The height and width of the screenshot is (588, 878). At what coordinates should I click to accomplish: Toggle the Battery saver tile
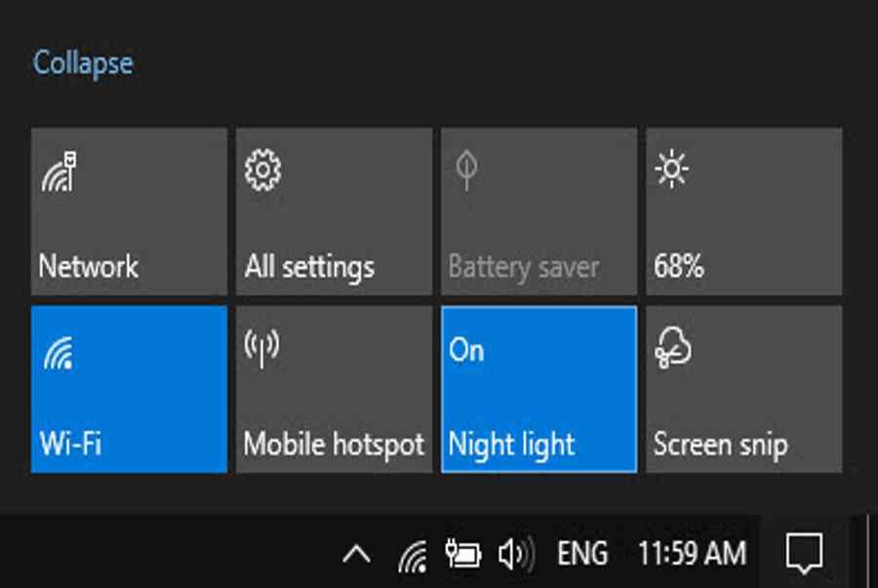coord(539,211)
